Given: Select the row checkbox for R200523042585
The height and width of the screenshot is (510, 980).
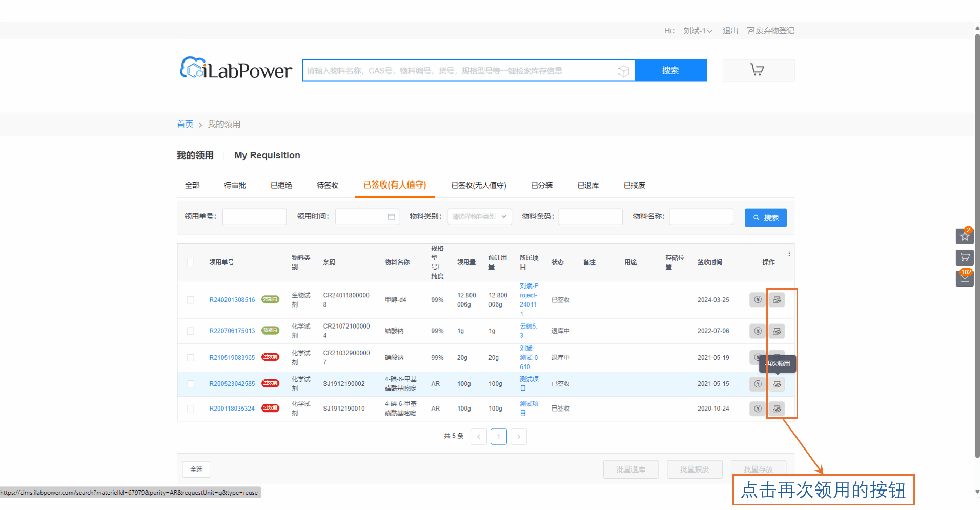Looking at the screenshot, I should tap(191, 384).
